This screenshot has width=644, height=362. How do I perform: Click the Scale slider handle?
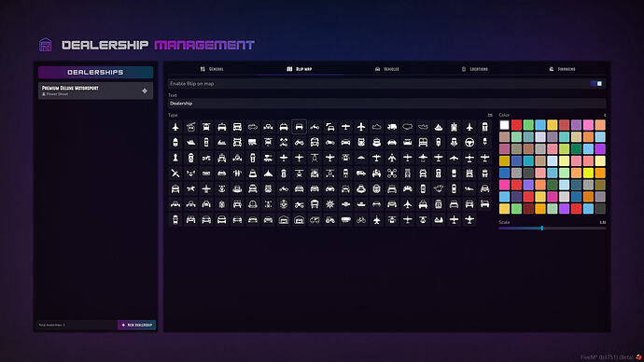tap(542, 228)
